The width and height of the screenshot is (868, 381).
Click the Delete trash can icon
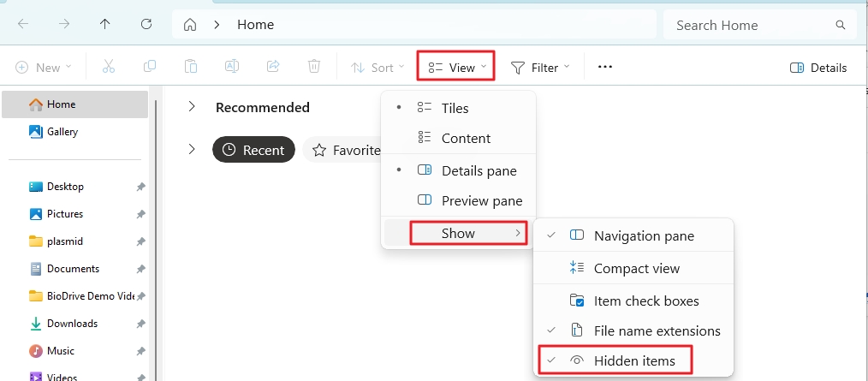314,67
